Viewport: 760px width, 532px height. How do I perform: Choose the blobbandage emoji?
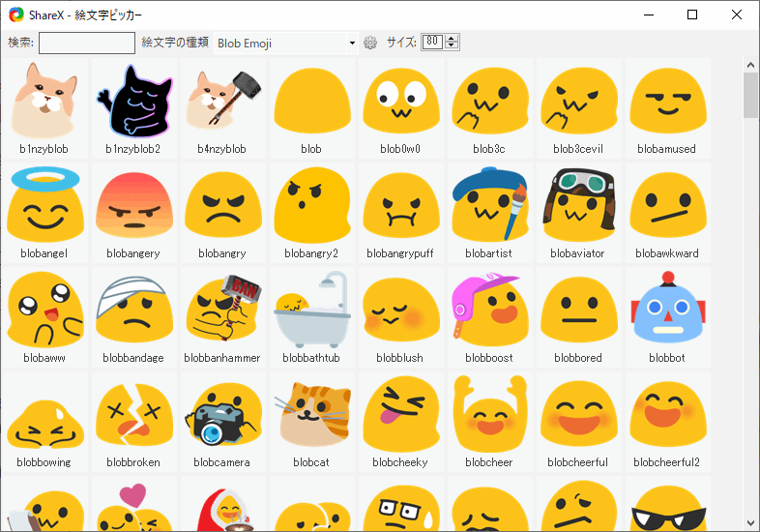[134, 317]
